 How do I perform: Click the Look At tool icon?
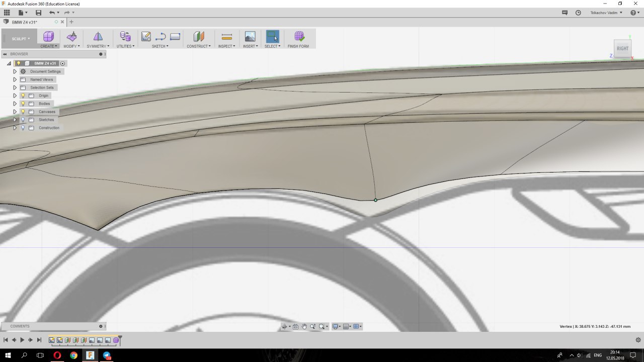[x=296, y=327]
